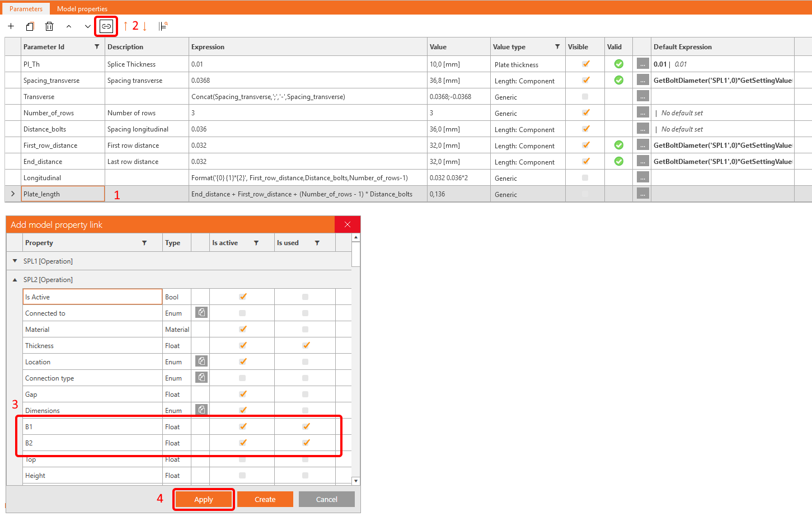
Task: Click the parameter tree search icon
Action: pos(163,26)
